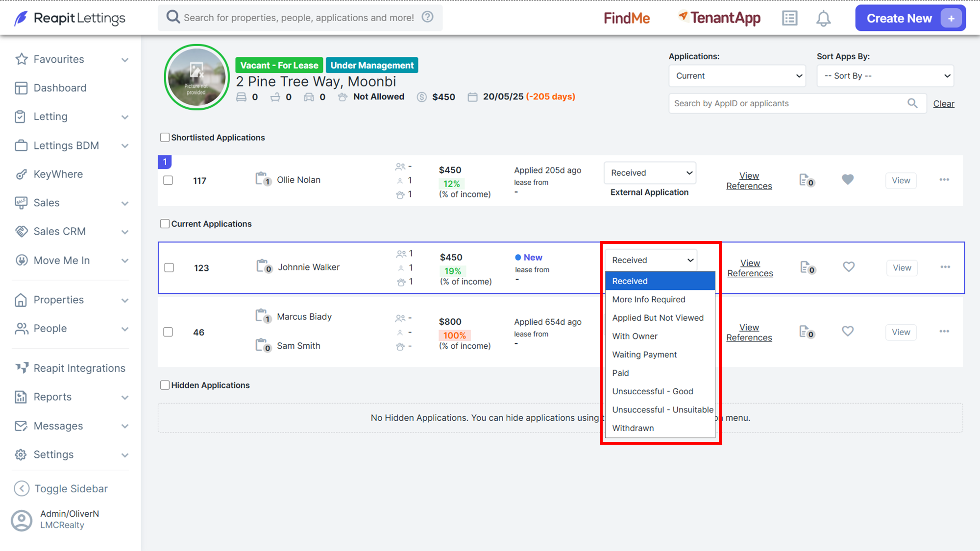
Task: Unfavourite Ollie Nolan's application heart icon
Action: 848,180
